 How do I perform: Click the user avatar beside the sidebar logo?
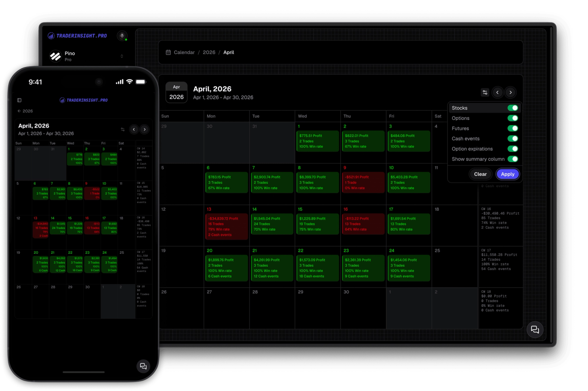(122, 36)
